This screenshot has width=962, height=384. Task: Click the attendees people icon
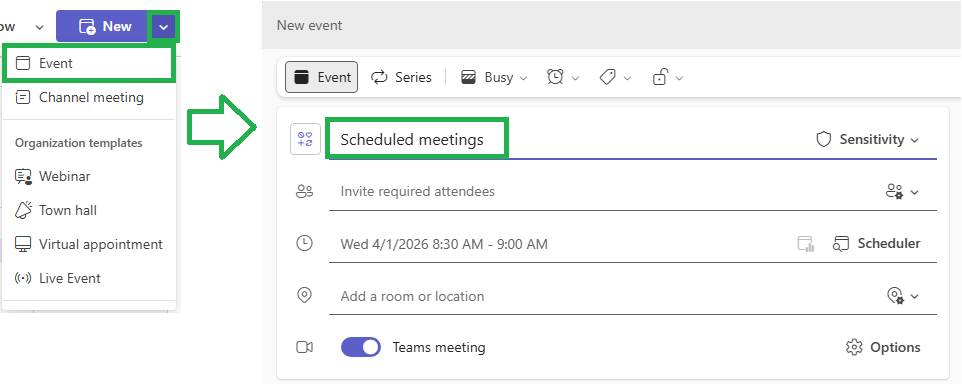(x=304, y=191)
